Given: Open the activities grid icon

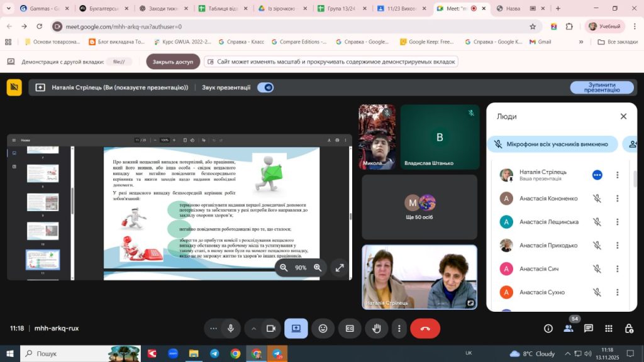Looking at the screenshot, I should pos(609,328).
